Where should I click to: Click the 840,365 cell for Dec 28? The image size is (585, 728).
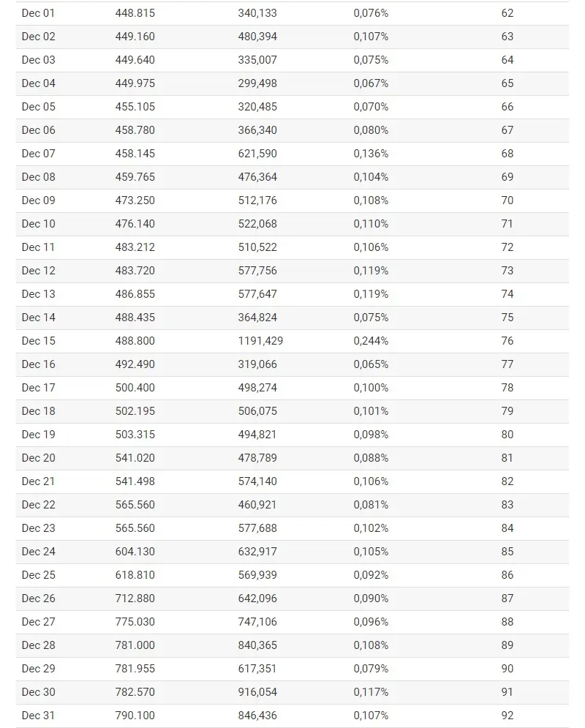(257, 645)
